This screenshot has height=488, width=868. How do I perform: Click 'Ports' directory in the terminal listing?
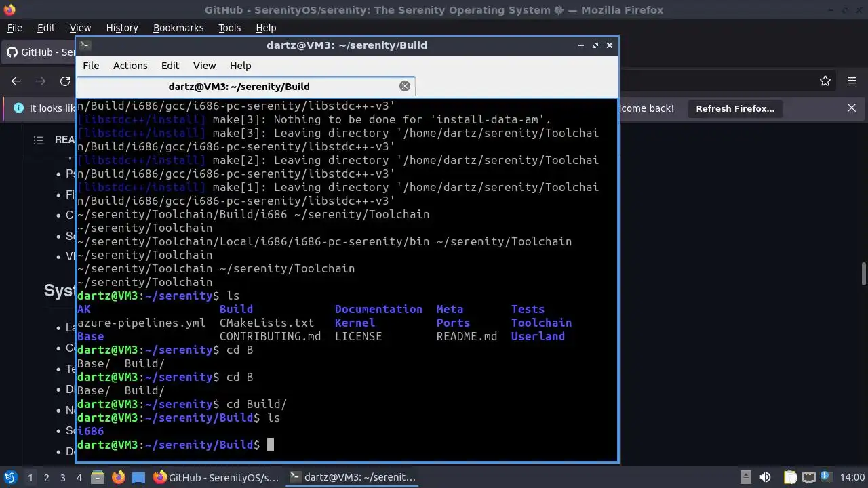(x=453, y=323)
